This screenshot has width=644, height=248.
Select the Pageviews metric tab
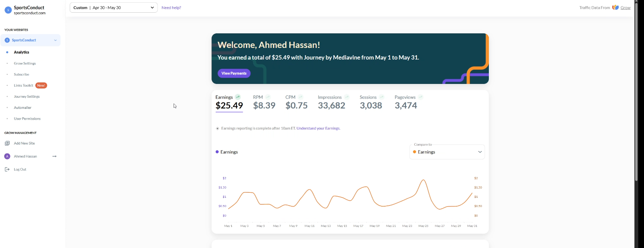click(x=409, y=102)
